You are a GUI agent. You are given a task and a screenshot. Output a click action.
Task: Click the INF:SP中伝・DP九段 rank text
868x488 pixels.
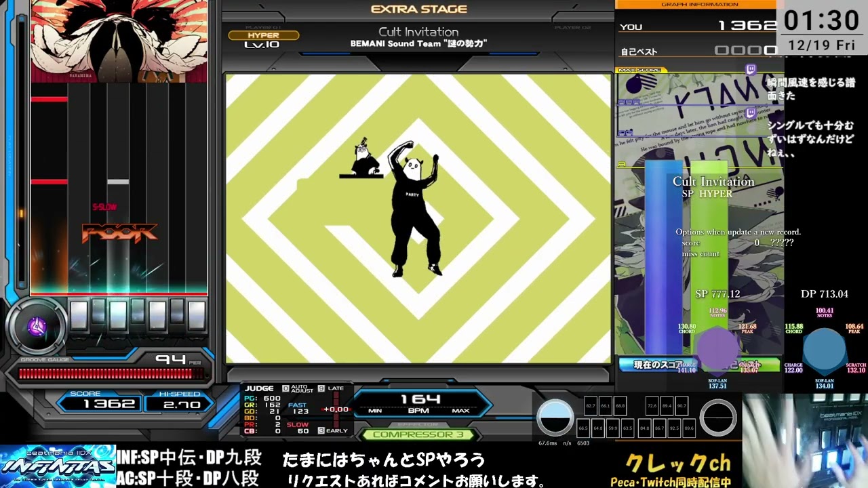click(x=189, y=458)
